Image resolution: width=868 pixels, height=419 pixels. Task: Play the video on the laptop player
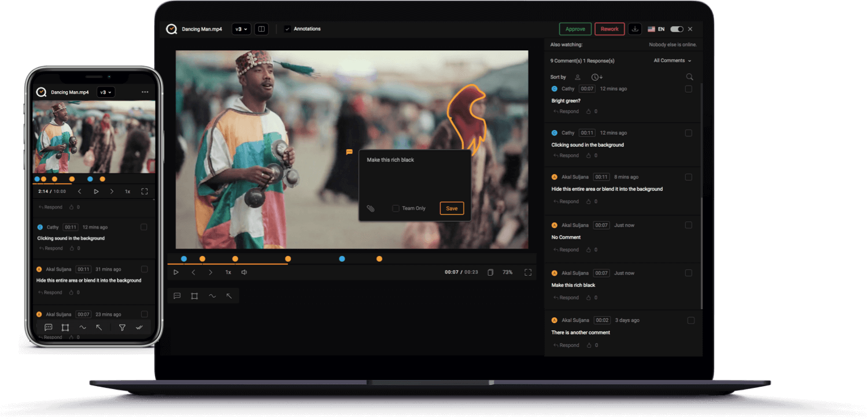click(176, 272)
